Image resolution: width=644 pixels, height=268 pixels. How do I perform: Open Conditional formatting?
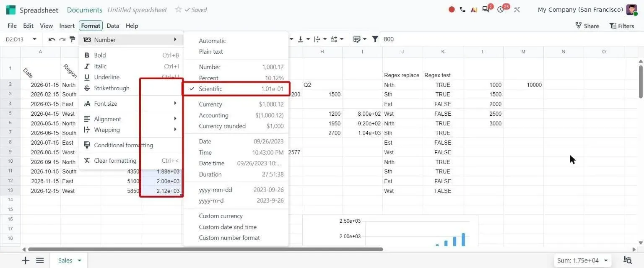point(131,145)
